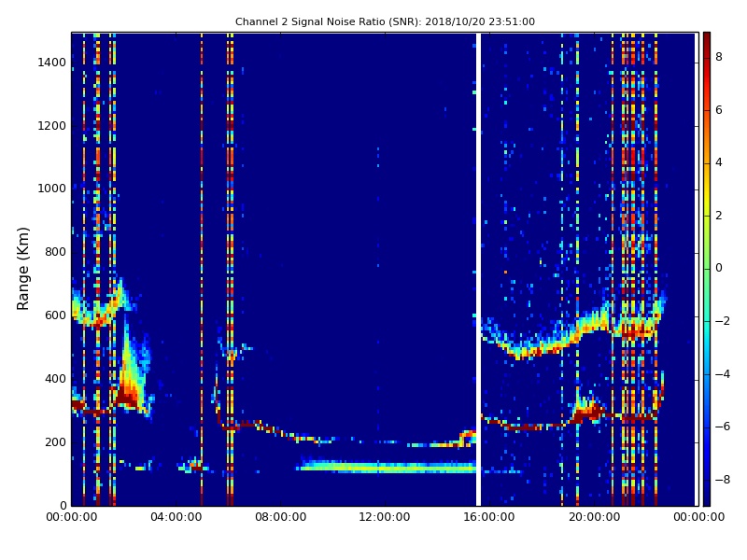Click the 1200 range tick label
Screen dimensions: 747x560
click(x=52, y=126)
